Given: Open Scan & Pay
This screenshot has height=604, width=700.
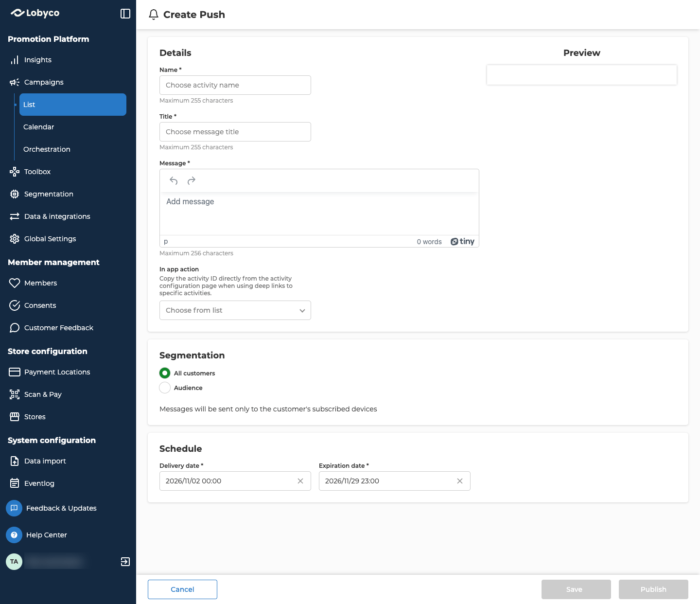Looking at the screenshot, I should pos(43,394).
